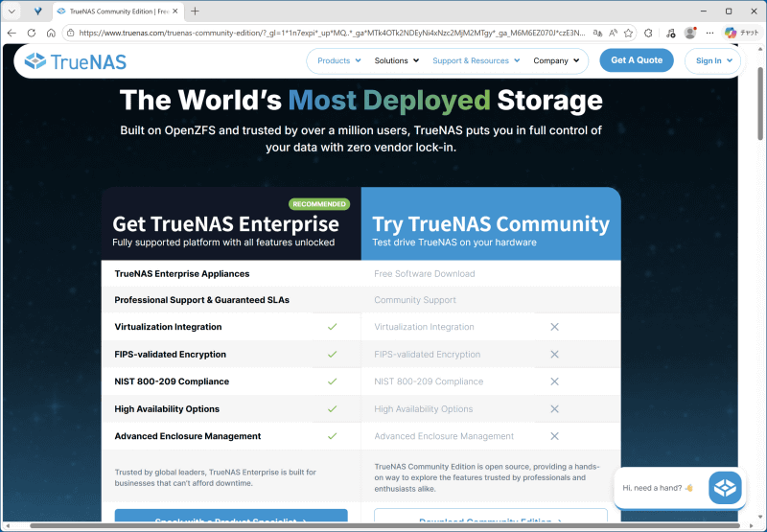Click the 'Hi, need a hand?' chat bubble
The image size is (767, 532).
[658, 488]
